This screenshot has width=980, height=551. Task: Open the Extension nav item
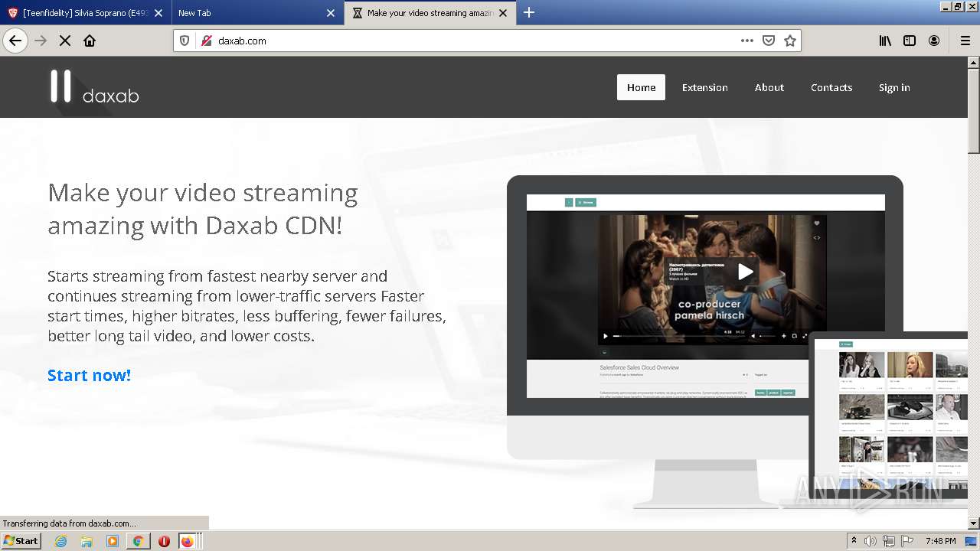pos(704,87)
